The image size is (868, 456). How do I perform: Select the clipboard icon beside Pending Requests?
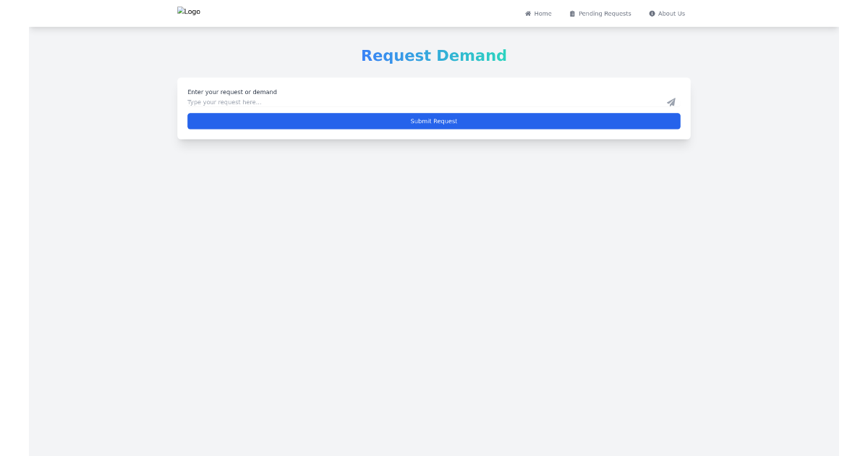point(571,13)
